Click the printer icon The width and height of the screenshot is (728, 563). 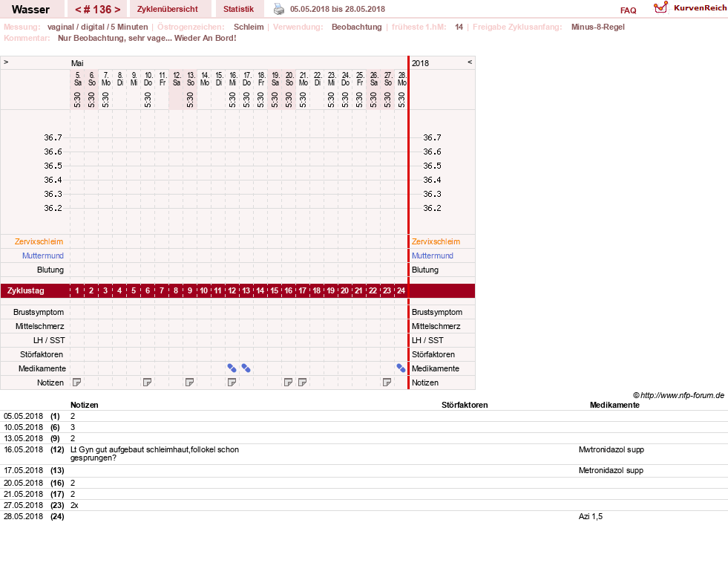(x=278, y=9)
